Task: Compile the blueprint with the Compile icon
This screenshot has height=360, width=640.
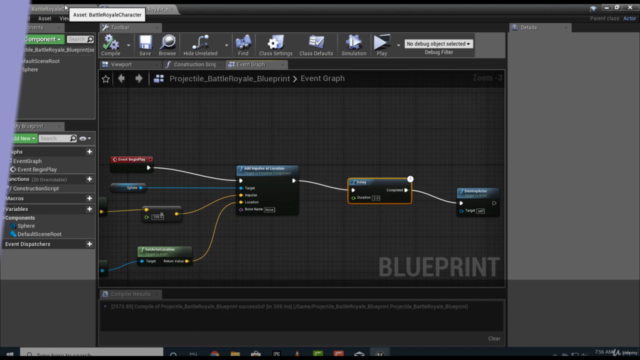Action: pos(110,45)
